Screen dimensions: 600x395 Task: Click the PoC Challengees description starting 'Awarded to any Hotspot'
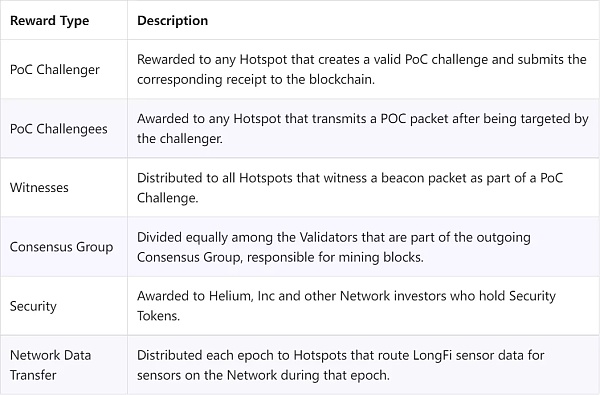pos(362,129)
